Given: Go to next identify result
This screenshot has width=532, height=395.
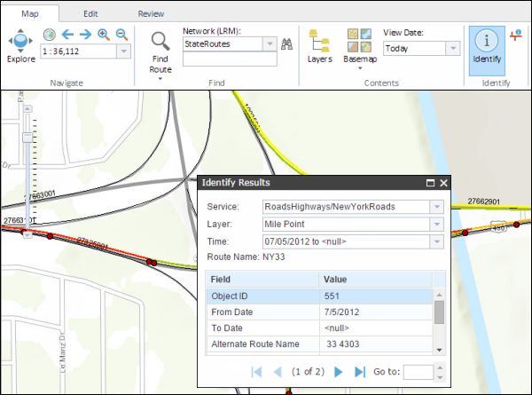Looking at the screenshot, I should 338,372.
